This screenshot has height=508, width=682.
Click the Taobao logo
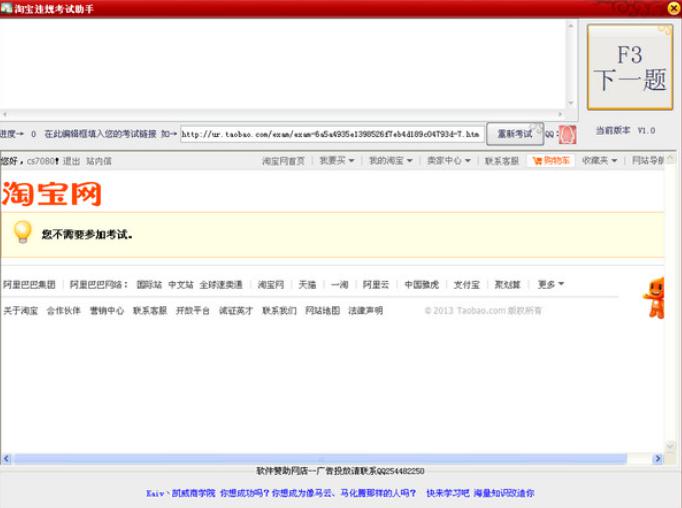pos(51,194)
